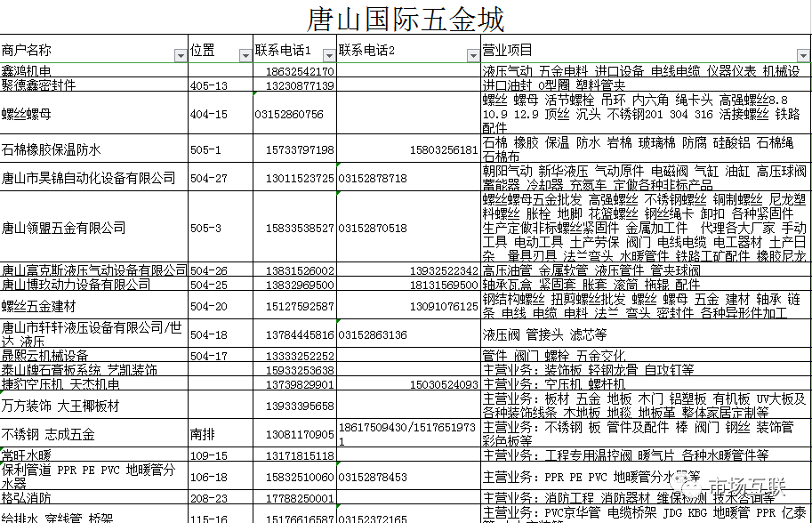This screenshot has width=812, height=523.
Task: Select second phone 13091076125
Action: point(408,305)
